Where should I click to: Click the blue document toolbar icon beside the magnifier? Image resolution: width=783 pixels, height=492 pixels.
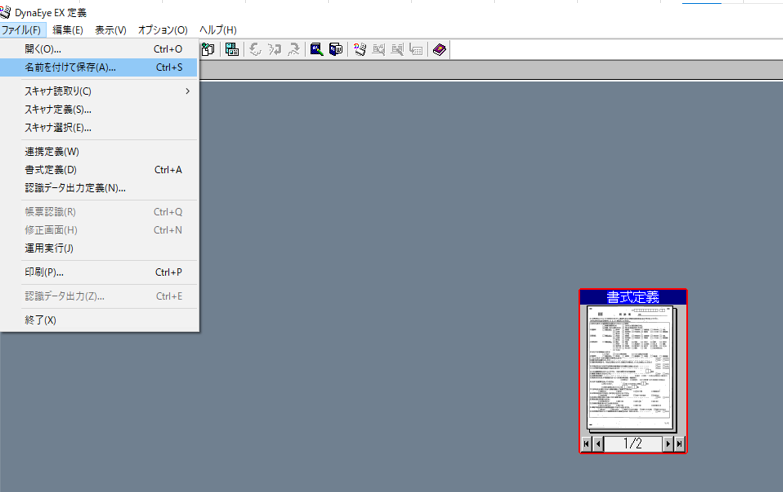[x=336, y=49]
